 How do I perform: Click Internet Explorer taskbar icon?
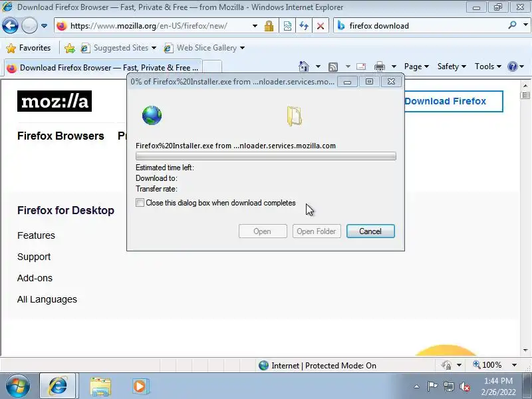coord(58,386)
